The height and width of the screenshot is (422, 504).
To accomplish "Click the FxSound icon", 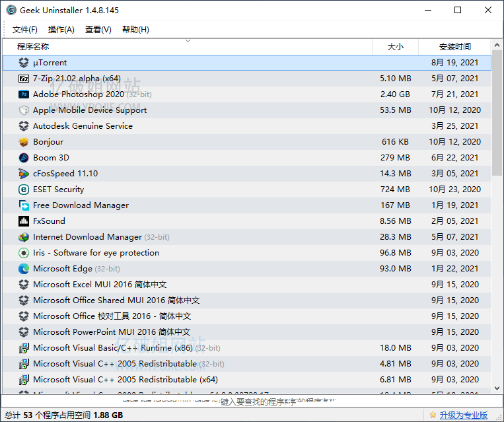I will click(x=24, y=221).
